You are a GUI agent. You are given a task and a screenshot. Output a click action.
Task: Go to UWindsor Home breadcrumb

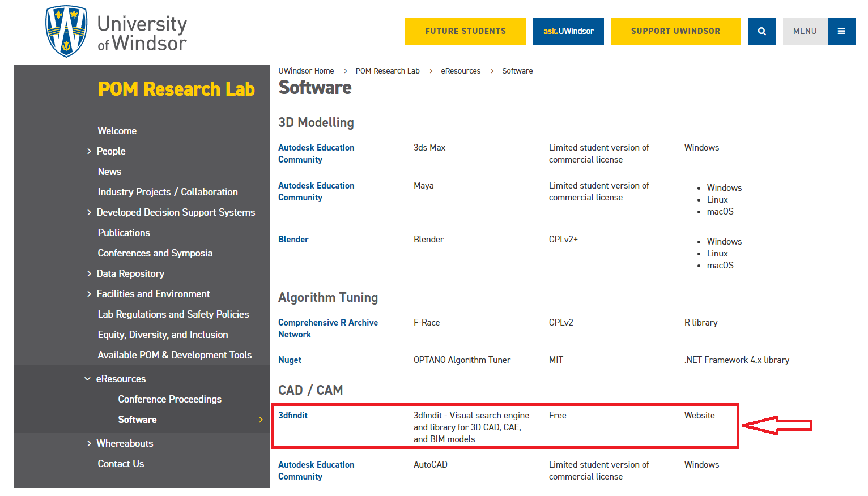(306, 71)
